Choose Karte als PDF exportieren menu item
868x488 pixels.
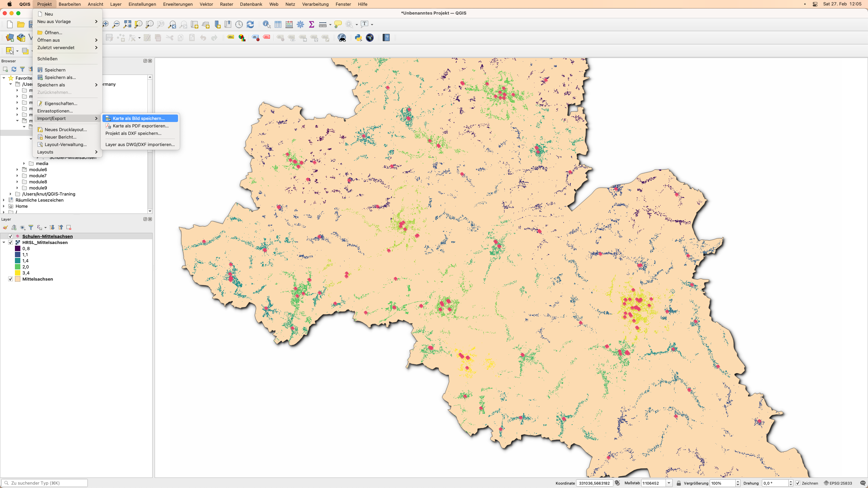click(x=140, y=126)
